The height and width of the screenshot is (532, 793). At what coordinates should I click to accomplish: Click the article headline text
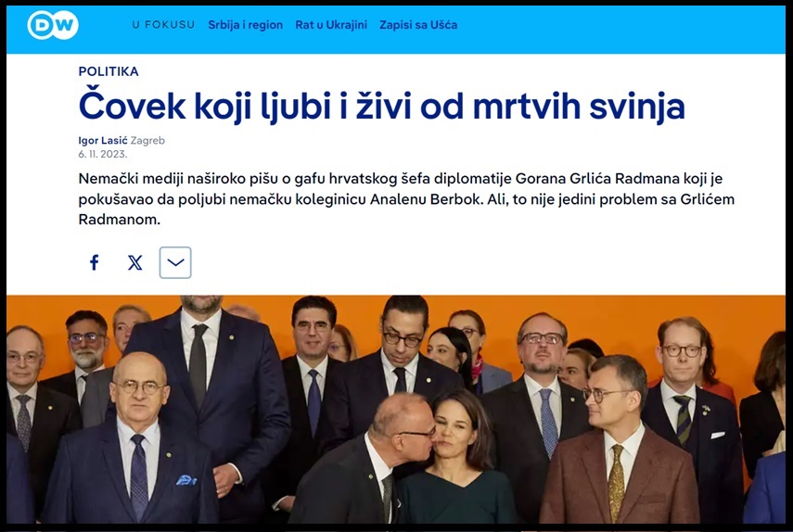pos(382,106)
